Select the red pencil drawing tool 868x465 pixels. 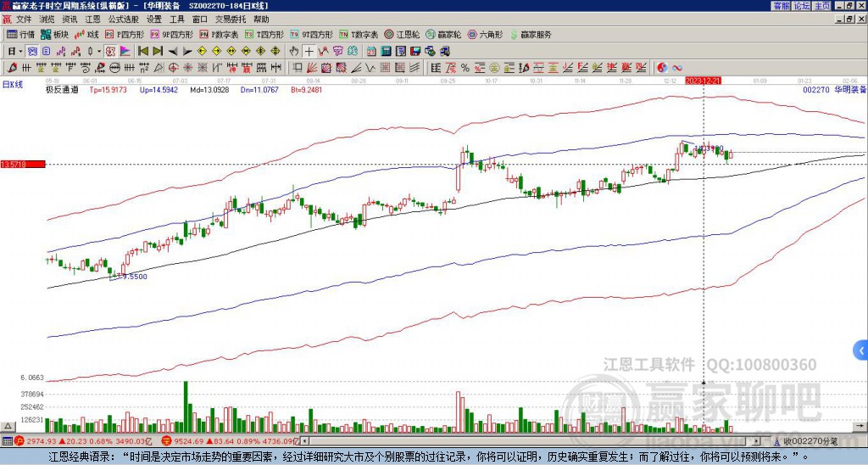tap(12, 68)
